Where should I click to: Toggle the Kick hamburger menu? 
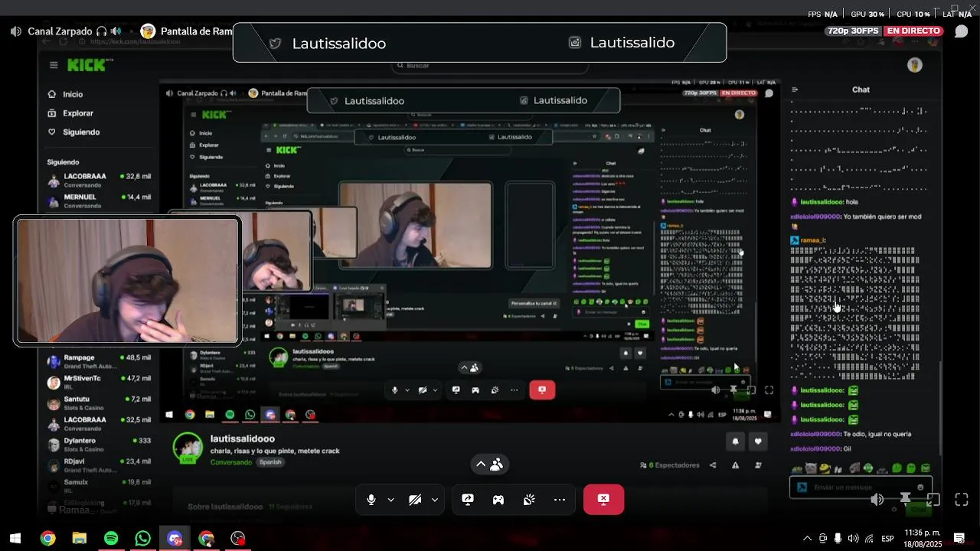54,65
